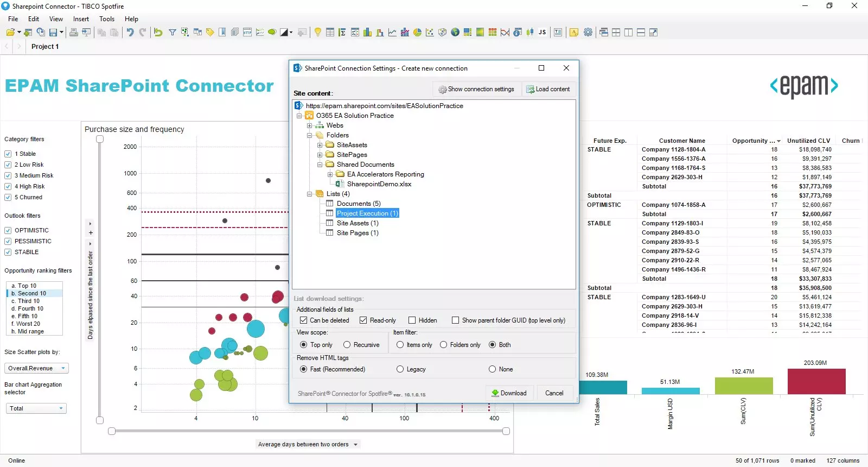Insert a Box plot icon
Image resolution: width=868 pixels, height=467 pixels.
point(530,32)
